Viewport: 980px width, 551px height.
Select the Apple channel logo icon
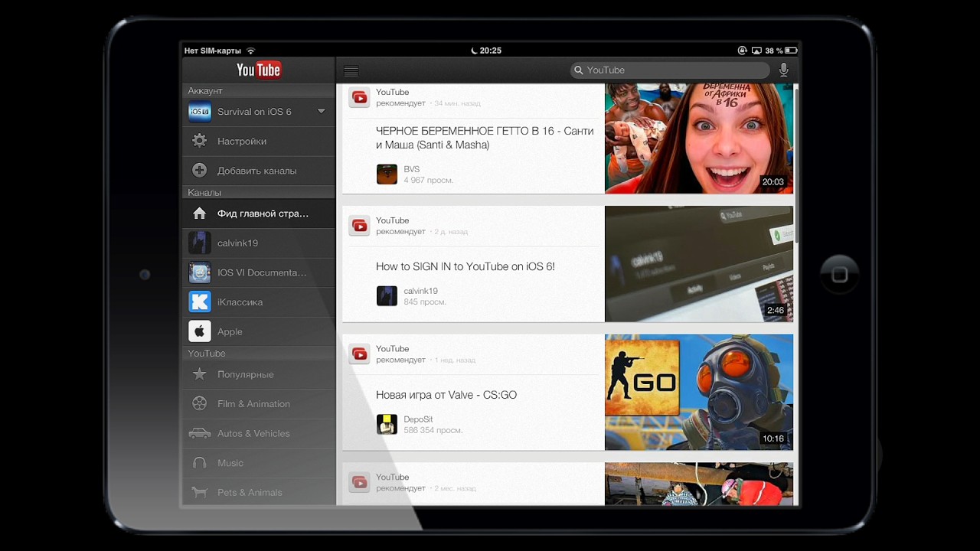199,331
